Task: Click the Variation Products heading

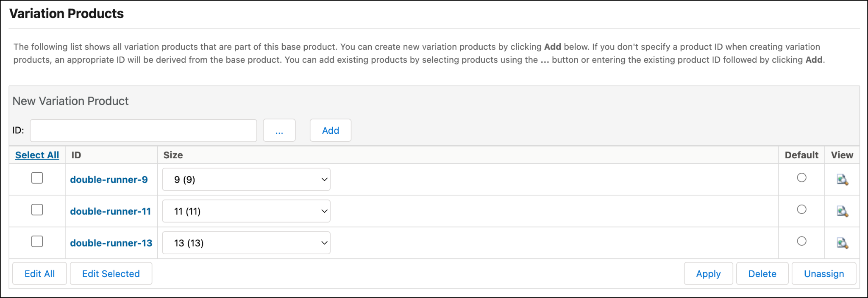Action: point(67,14)
